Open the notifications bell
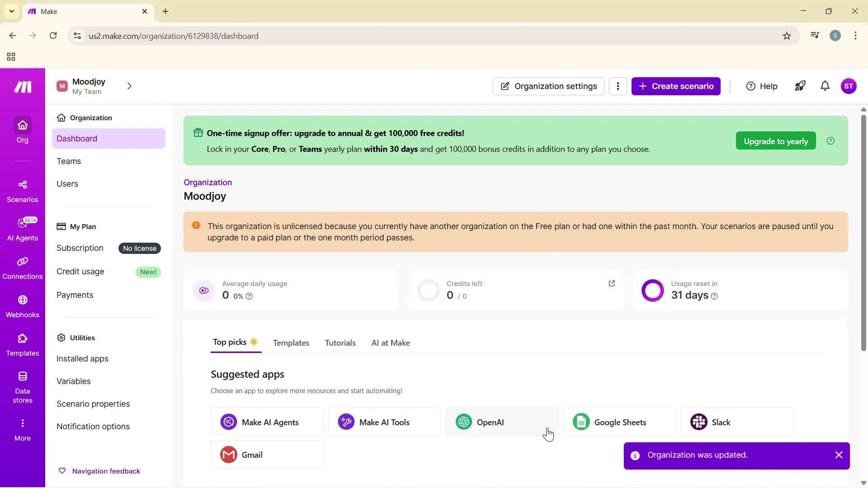Screen dimensions: 868x488 (825, 86)
